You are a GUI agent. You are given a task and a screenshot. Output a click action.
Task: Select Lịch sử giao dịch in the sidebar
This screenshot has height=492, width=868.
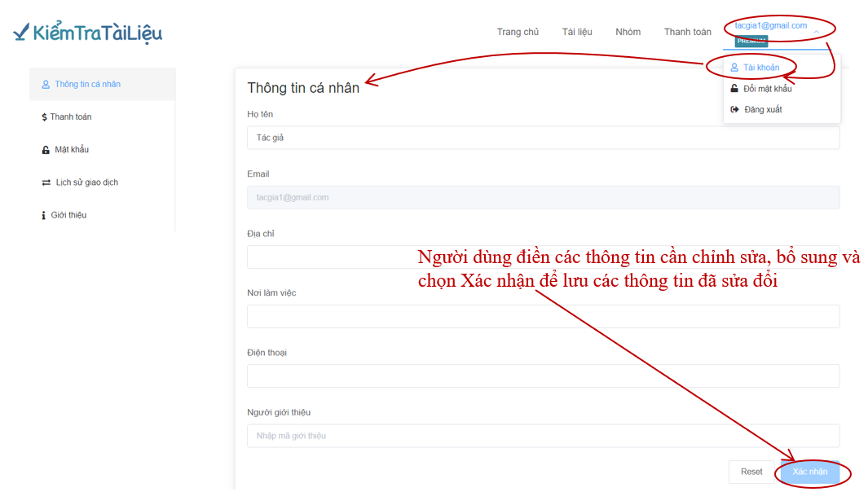[x=103, y=182]
